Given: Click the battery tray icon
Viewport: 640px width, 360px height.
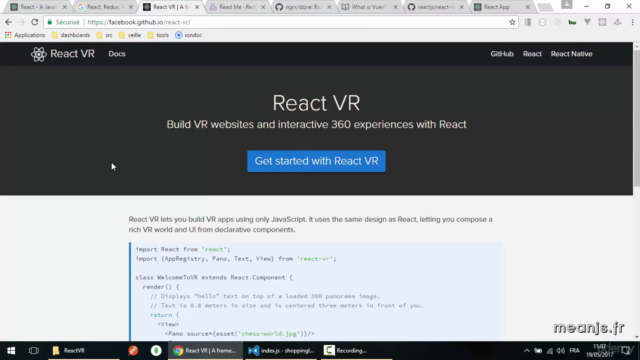Looking at the screenshot, I should [x=538, y=351].
